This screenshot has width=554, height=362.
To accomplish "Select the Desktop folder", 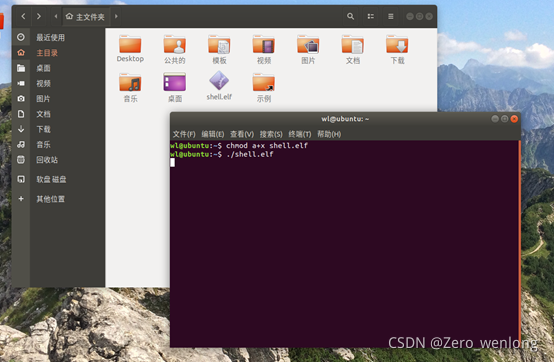I will (130, 49).
